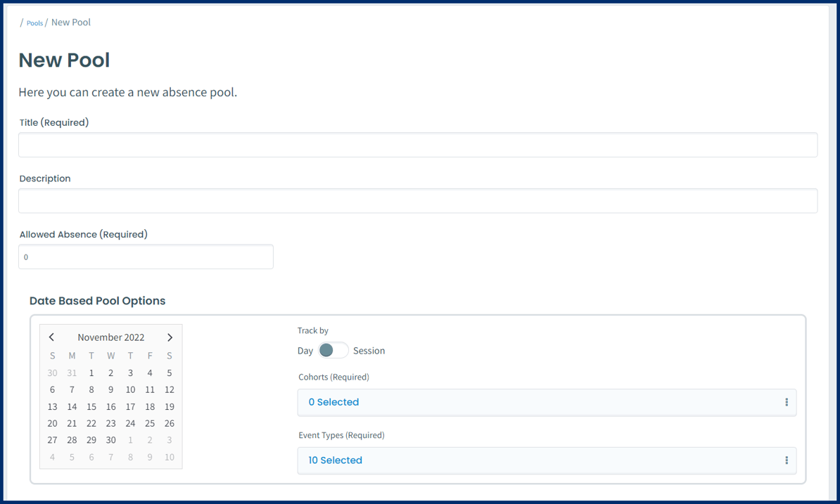The width and height of the screenshot is (840, 504).
Task: Go to next month in the calendar
Action: click(x=170, y=337)
